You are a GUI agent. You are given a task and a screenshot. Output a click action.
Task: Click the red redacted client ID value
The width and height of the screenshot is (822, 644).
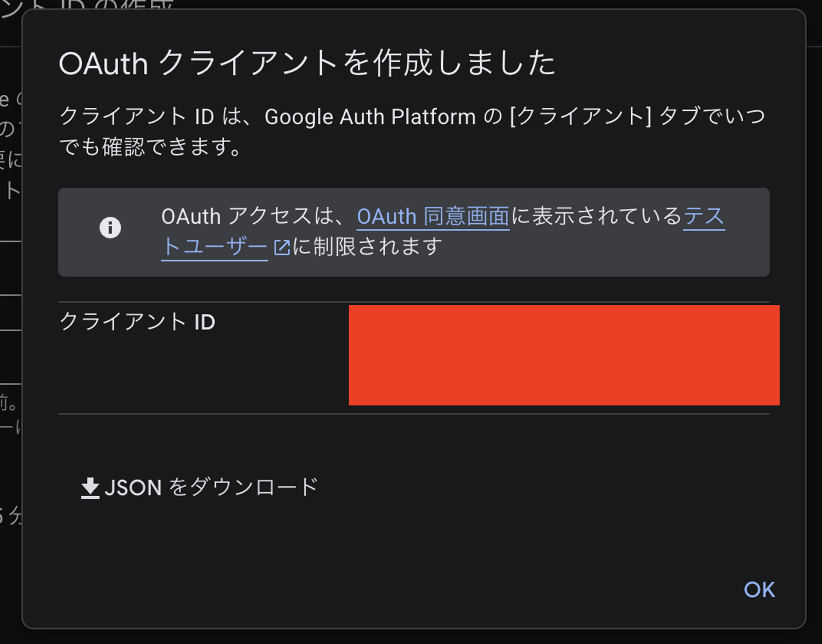[x=564, y=355]
